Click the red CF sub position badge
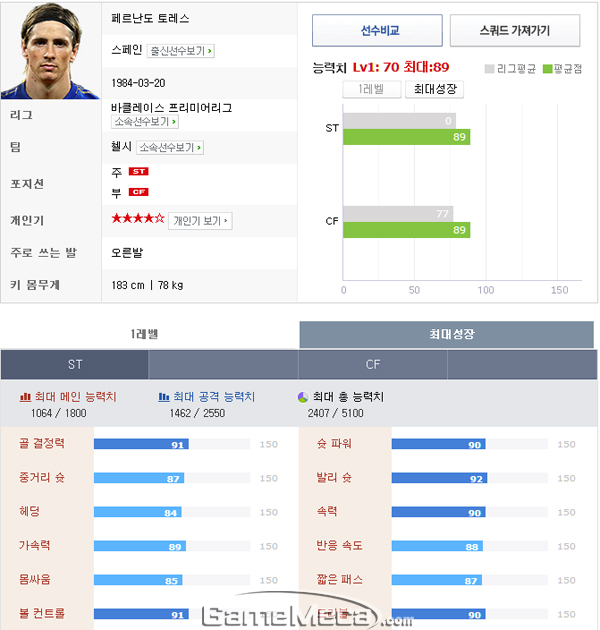The height and width of the screenshot is (630, 600). tap(139, 192)
